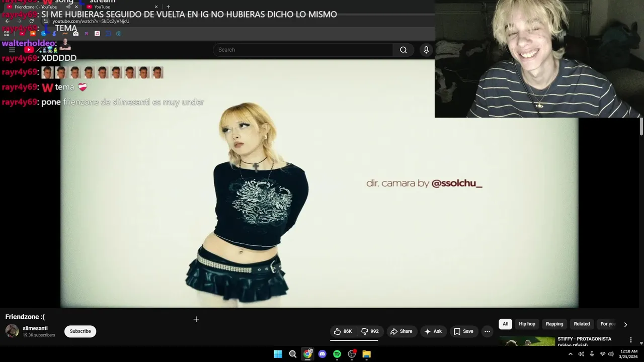Subscribe to slimesanti channel
Viewport: 644px width, 362px height.
tap(80, 331)
